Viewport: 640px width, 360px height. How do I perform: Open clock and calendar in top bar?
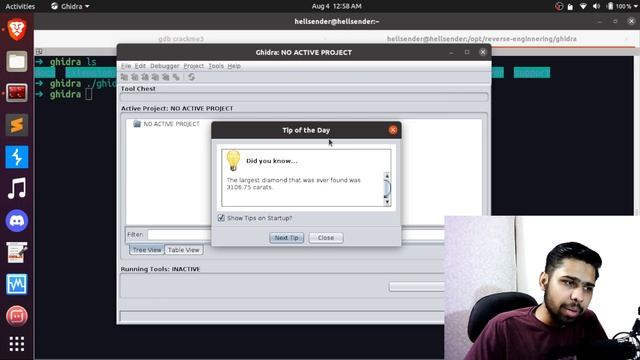pyautogui.click(x=336, y=6)
